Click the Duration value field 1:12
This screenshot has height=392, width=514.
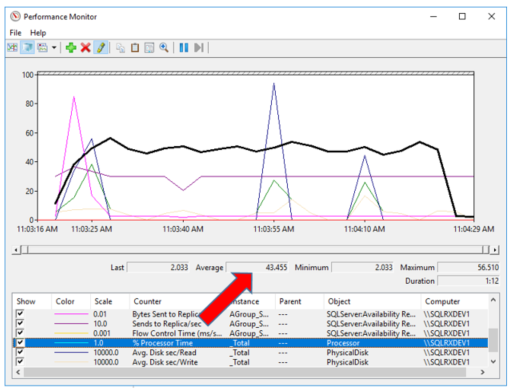[468, 281]
